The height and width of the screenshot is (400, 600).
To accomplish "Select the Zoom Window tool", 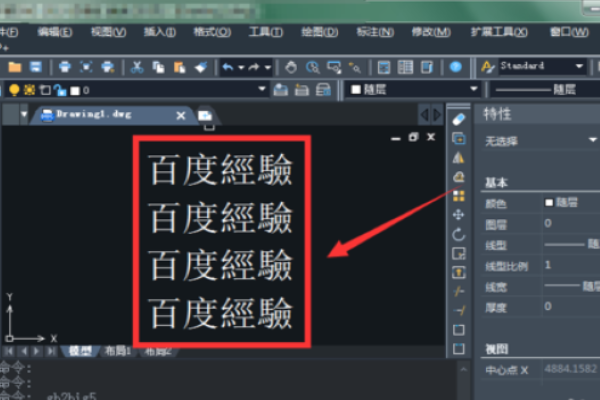I will [x=334, y=67].
